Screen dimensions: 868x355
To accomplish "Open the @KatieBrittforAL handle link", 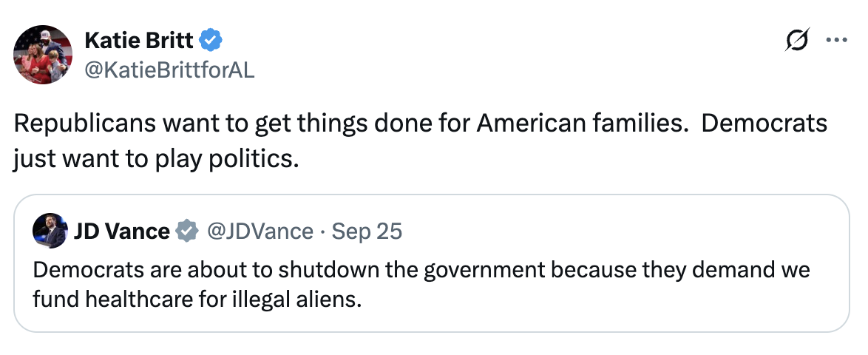I will coord(170,70).
